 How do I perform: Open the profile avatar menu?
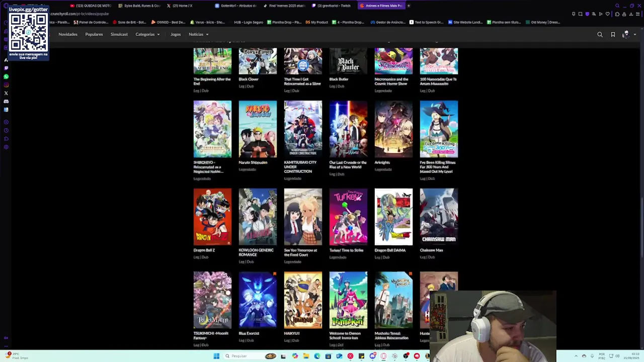pos(626,35)
